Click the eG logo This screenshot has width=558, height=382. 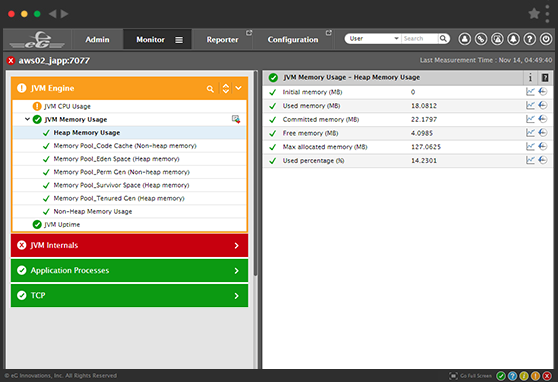coord(37,40)
